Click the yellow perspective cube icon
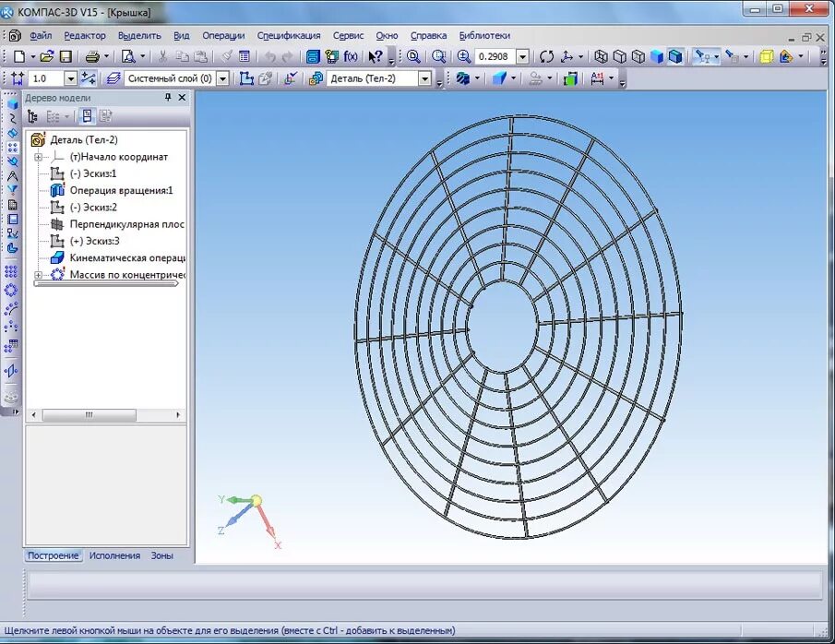Image resolution: width=835 pixels, height=644 pixels. [767, 56]
